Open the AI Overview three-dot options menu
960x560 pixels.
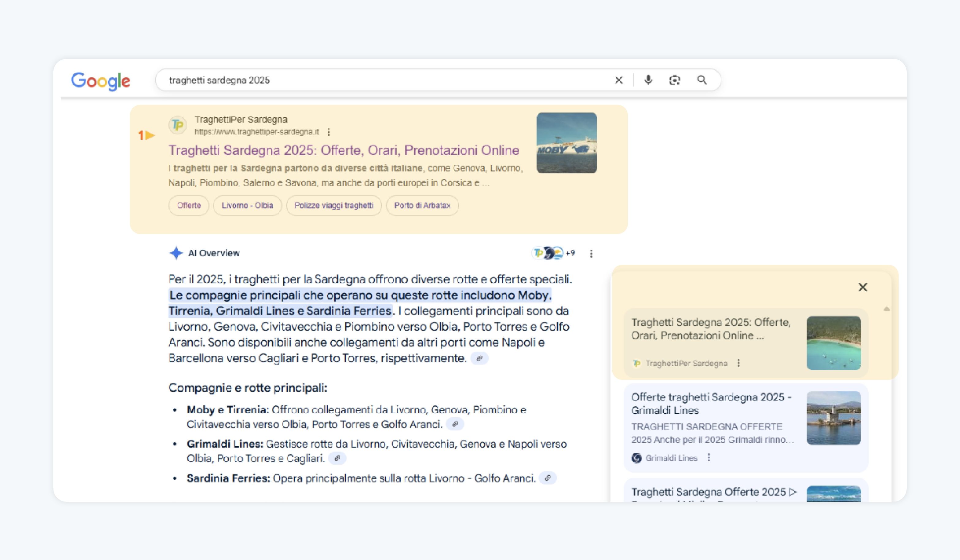pos(591,253)
